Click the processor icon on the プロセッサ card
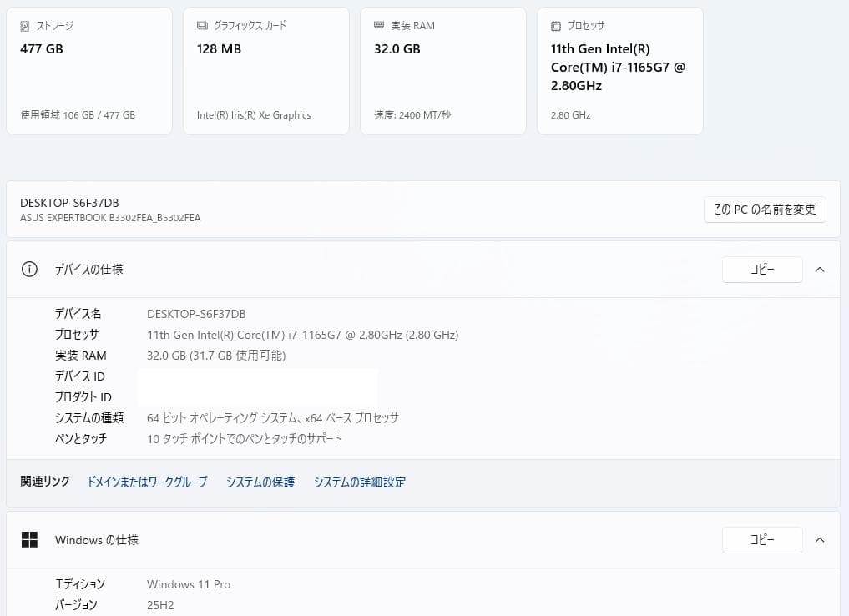This screenshot has width=849, height=616. [556, 26]
